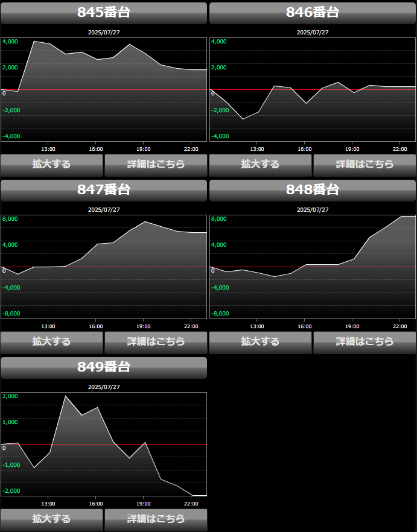Click the 848番台 line chart
Image resolution: width=417 pixels, height=532 pixels.
click(x=313, y=267)
